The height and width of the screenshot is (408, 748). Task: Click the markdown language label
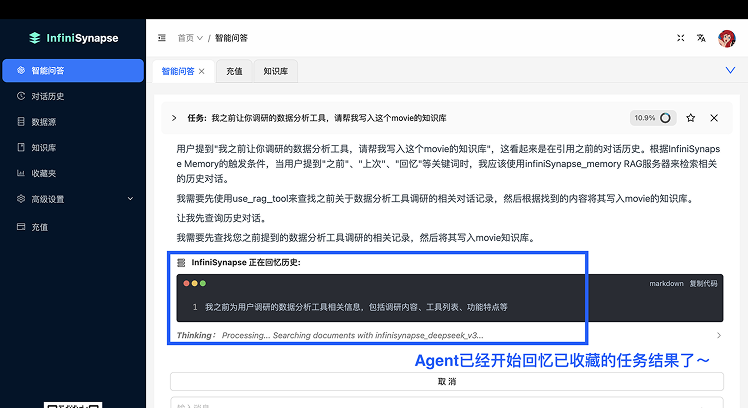click(x=666, y=283)
